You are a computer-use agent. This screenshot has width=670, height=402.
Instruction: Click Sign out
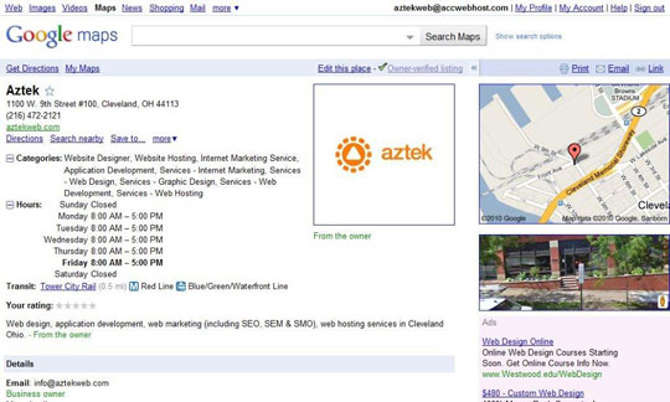click(649, 8)
